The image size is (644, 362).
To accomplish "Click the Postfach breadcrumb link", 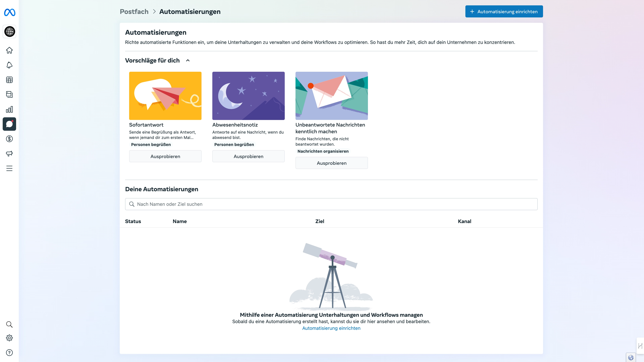I will tap(134, 12).
